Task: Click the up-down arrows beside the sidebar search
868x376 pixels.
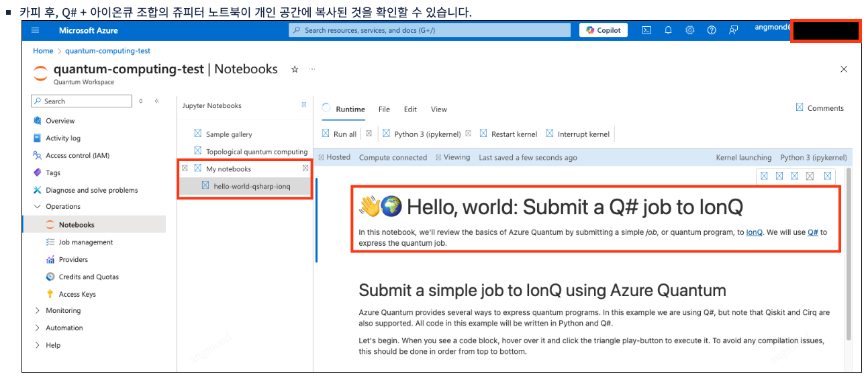Action: click(x=141, y=101)
